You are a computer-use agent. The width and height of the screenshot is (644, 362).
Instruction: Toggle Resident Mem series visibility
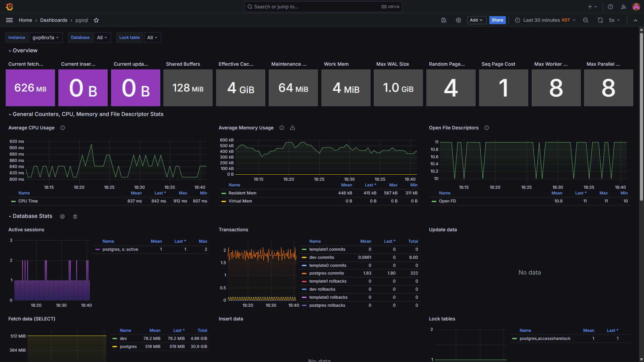[242, 193]
